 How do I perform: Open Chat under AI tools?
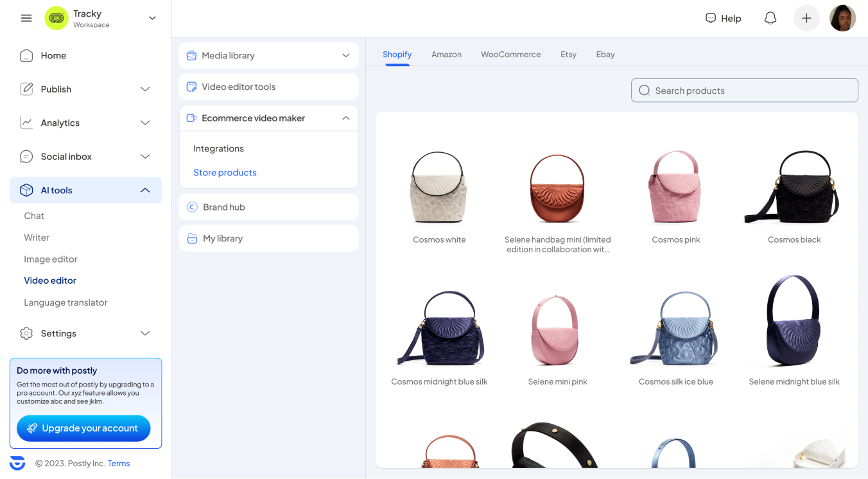(34, 216)
